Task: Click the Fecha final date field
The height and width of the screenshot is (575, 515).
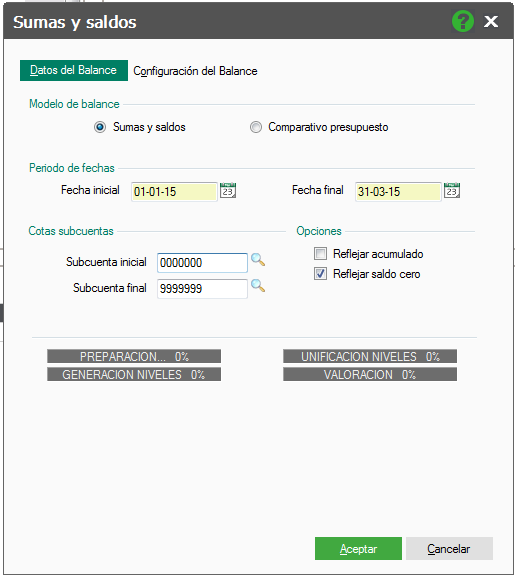Action: tap(398, 191)
